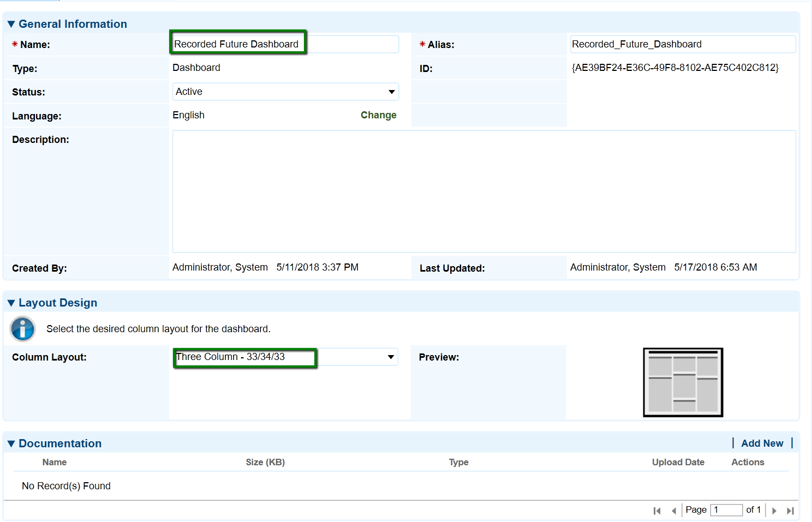Viewport: 812px width, 522px height.
Task: Collapse the General Information section
Action: [x=11, y=24]
